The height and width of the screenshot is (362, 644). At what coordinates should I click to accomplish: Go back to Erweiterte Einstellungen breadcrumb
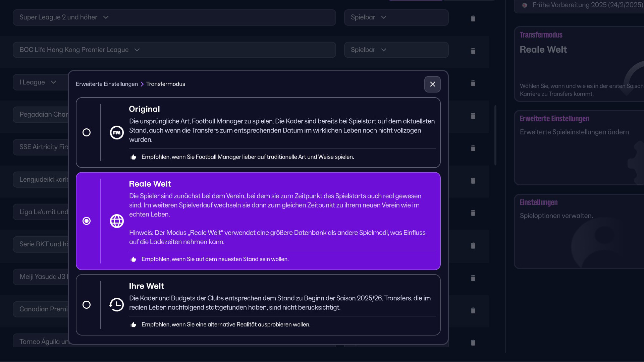click(107, 84)
